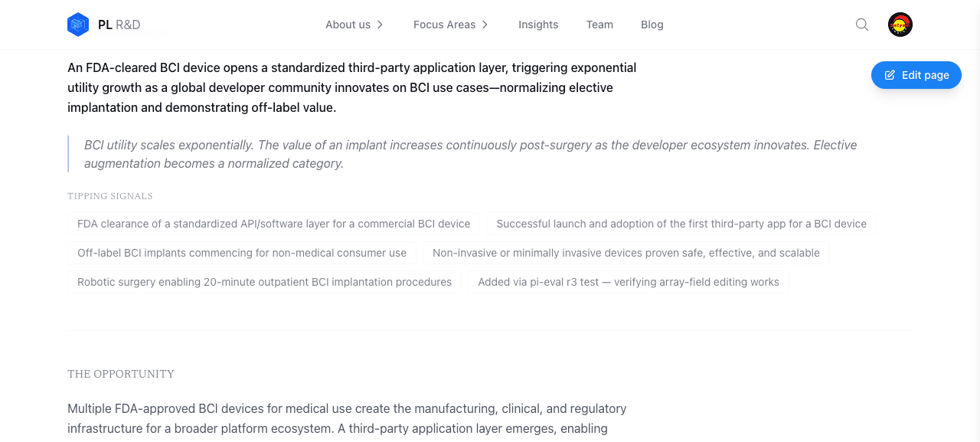Select the Added via pi-eval r3 test tag
The image size is (980, 442).
tap(629, 282)
